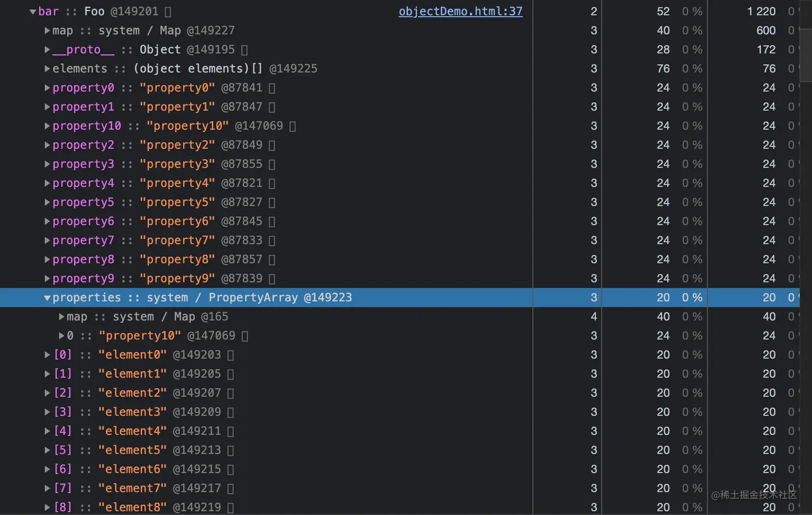Click the window icon after "property6" @87845
This screenshot has height=515, width=812.
pos(272,222)
